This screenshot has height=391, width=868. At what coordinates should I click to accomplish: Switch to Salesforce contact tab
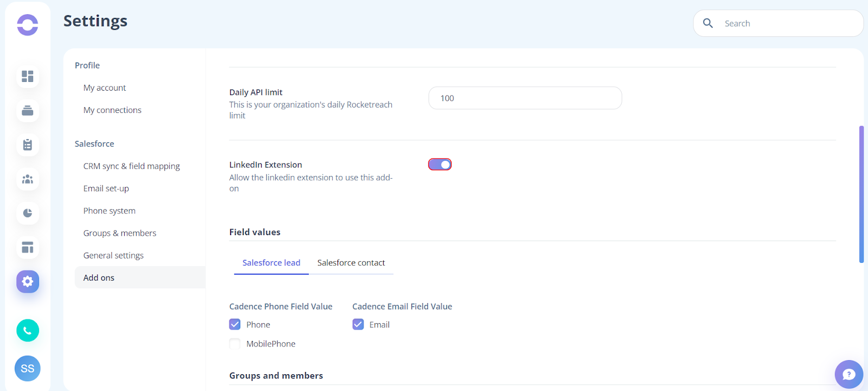(351, 263)
